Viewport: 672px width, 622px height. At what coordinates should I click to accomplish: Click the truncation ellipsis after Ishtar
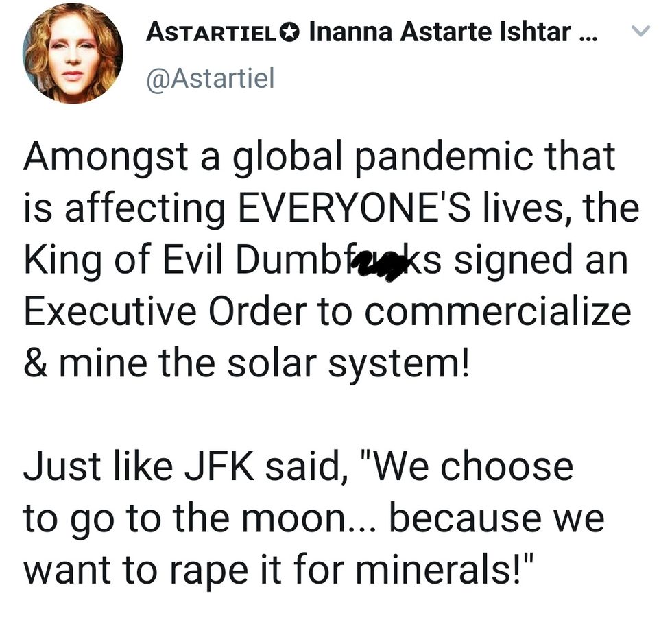[x=588, y=33]
